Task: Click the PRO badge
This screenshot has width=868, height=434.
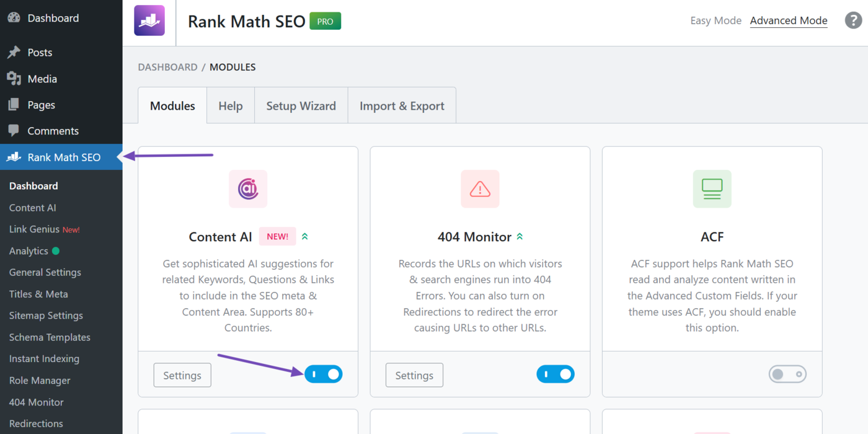Action: tap(325, 21)
